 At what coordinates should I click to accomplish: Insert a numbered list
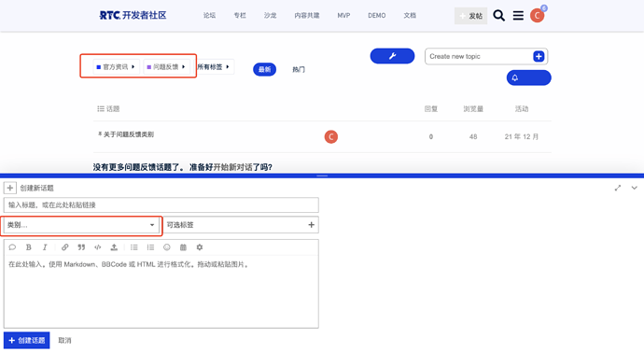coord(150,247)
